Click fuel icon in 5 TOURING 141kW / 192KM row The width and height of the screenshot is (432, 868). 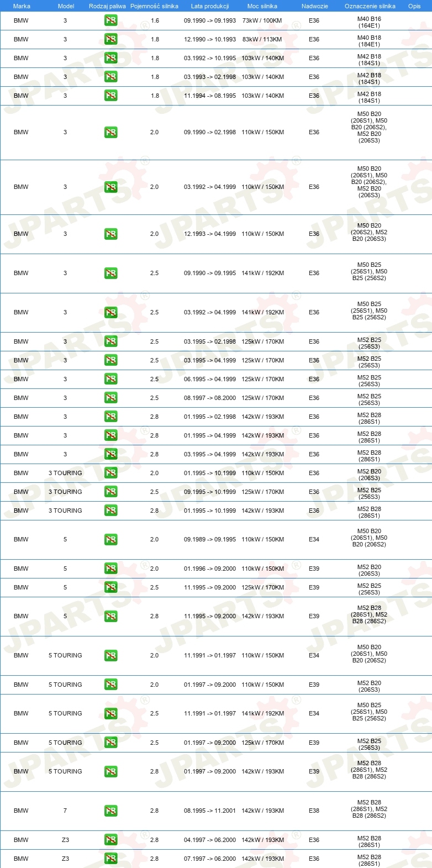click(x=111, y=714)
